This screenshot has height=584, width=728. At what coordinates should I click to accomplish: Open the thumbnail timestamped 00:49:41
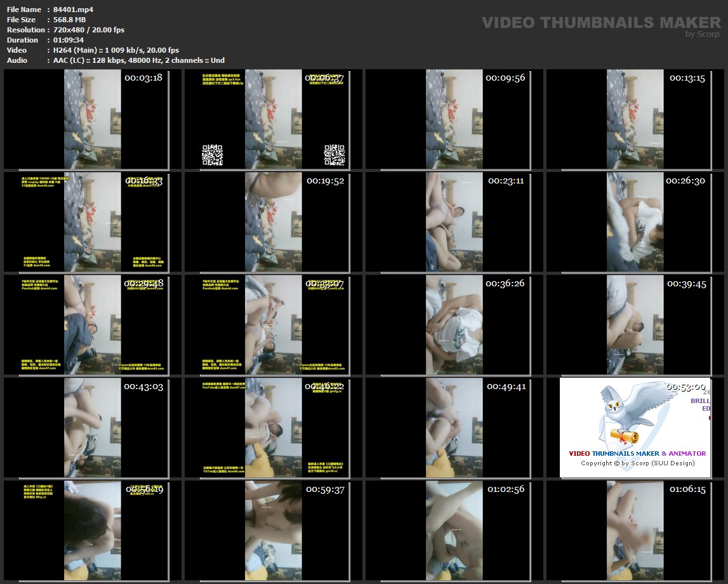[453, 428]
